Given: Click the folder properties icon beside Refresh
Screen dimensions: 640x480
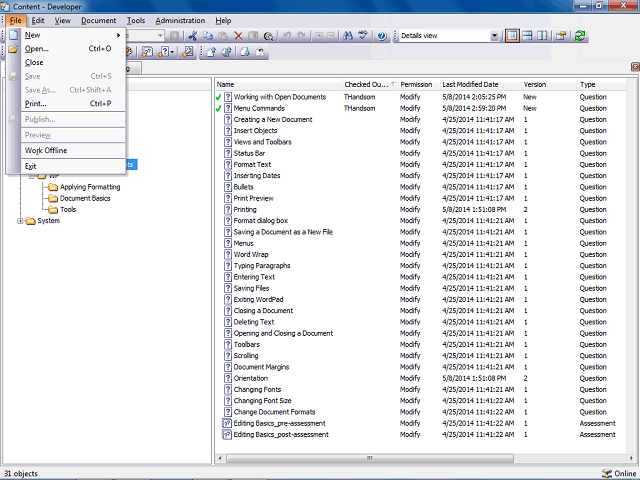Looking at the screenshot, I should pyautogui.click(x=561, y=36).
